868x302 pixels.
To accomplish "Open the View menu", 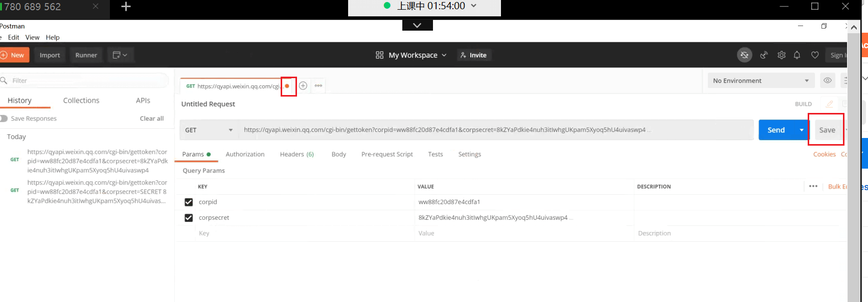I will point(32,37).
